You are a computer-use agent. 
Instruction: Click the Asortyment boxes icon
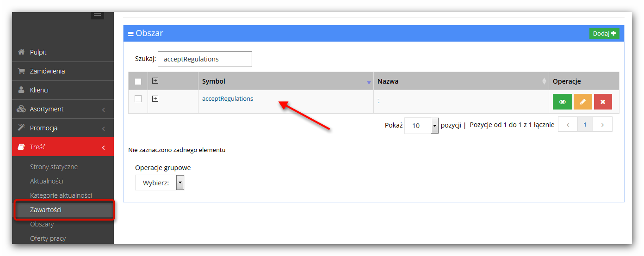(21, 109)
